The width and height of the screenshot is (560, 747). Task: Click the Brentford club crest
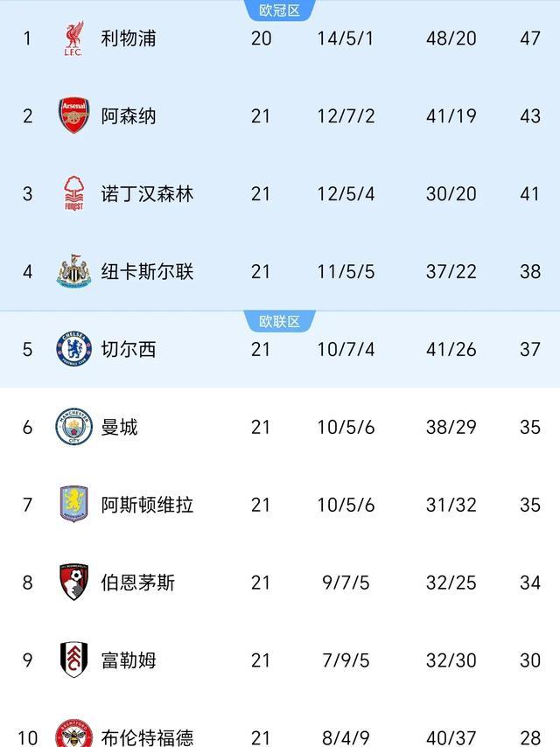[73, 735]
